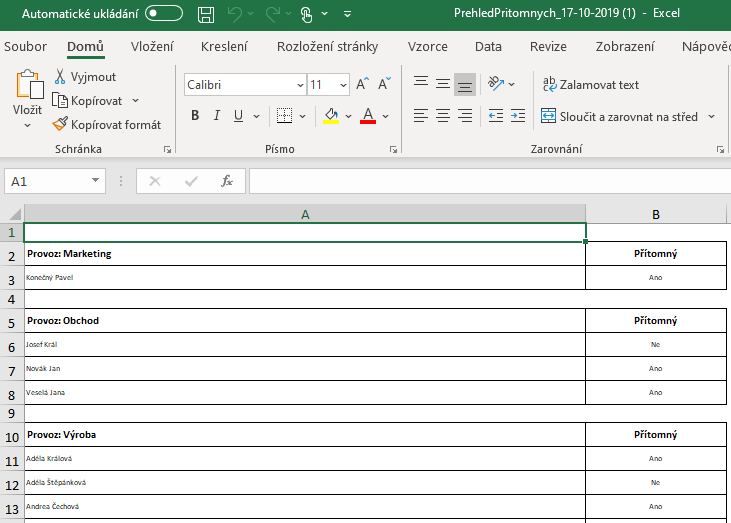This screenshot has width=731, height=523.
Task: Open the Písmo dialog launcher
Action: 393,149
